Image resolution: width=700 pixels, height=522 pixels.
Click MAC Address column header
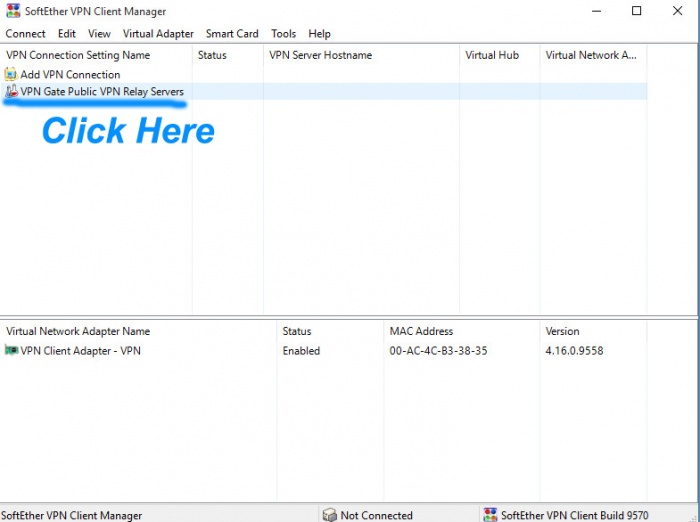pos(462,331)
